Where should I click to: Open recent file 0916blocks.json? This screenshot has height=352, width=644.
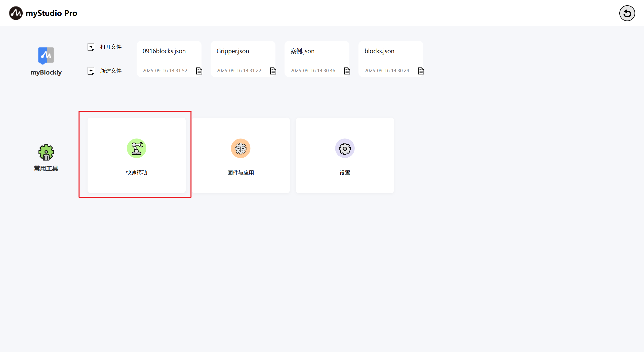coord(164,51)
